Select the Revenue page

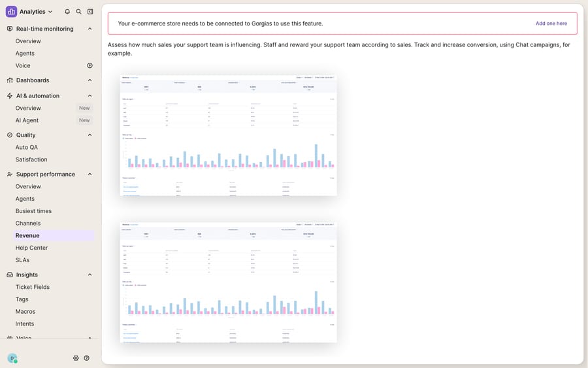[x=53, y=235]
